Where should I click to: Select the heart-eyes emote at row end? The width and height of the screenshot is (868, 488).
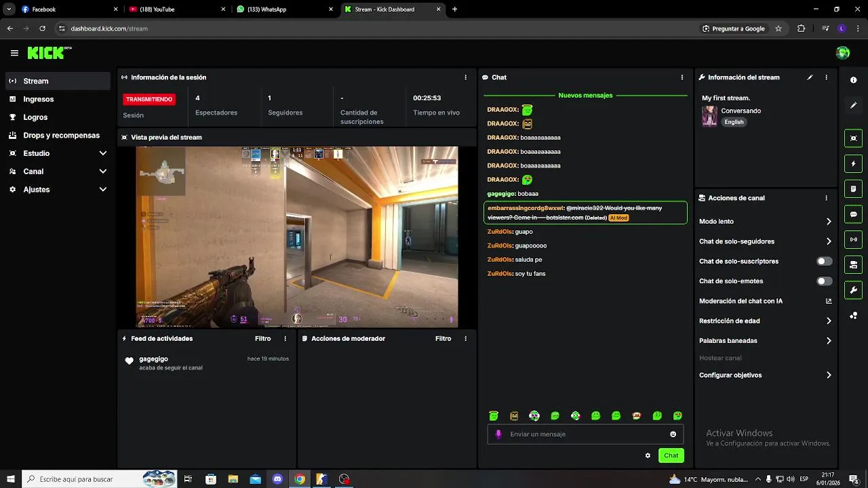tap(677, 415)
